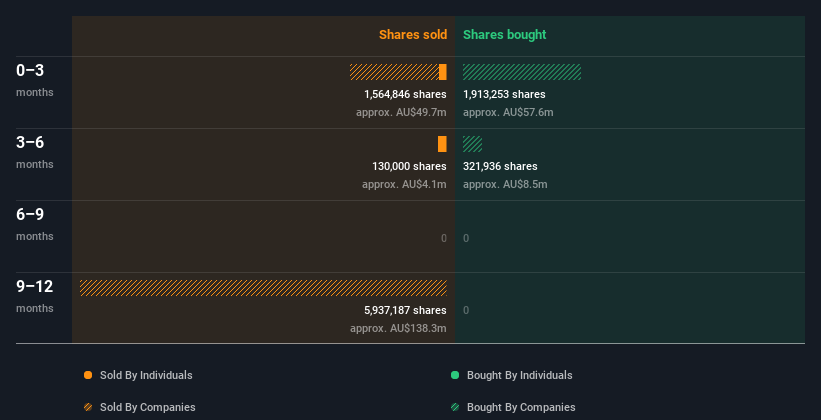Click the hatched Bought By Companies legend icon
Image resolution: width=821 pixels, height=420 pixels.
coord(455,407)
